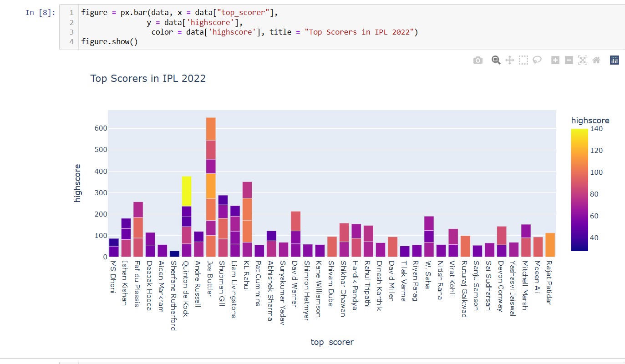
Task: Download the plot as a PNG image
Action: [x=478, y=60]
